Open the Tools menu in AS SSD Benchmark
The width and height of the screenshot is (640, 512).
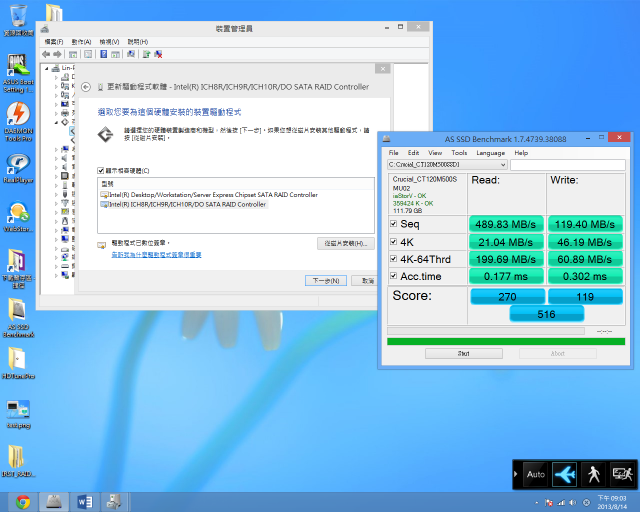[x=459, y=153]
